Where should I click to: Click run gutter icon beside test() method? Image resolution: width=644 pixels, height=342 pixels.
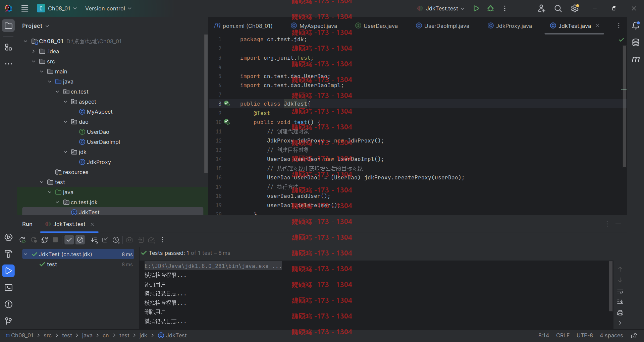227,122
